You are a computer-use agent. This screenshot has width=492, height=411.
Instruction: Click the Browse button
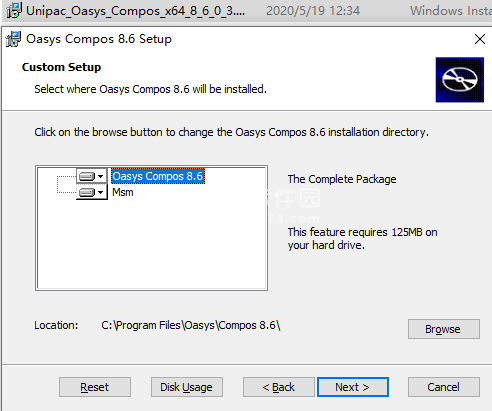444,329
